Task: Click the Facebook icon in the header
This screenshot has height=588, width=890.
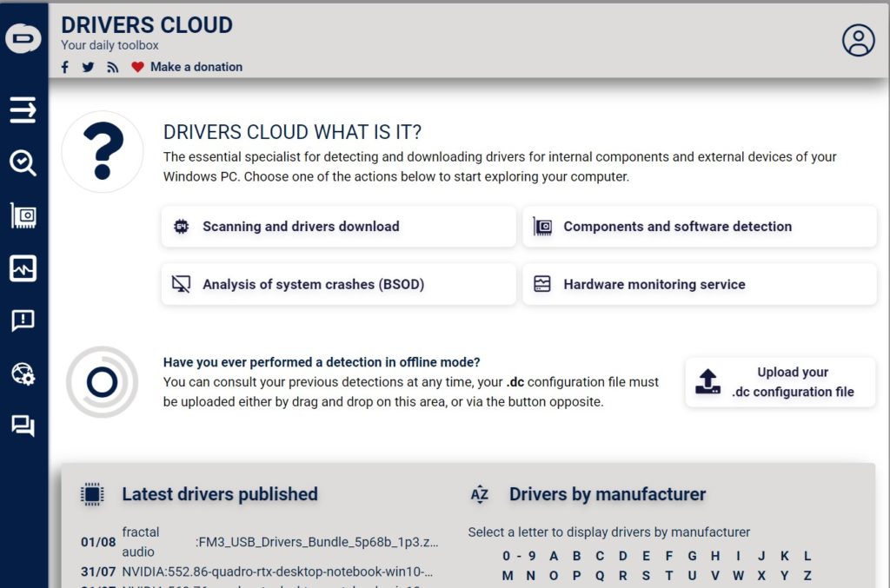Action: click(64, 66)
